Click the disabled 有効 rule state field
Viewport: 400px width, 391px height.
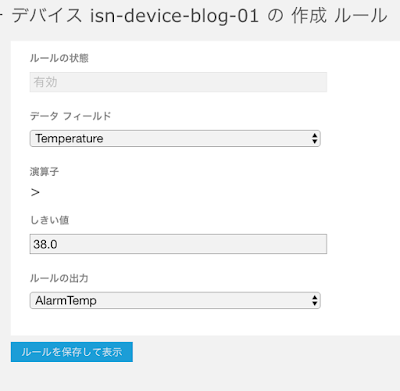tap(178, 82)
